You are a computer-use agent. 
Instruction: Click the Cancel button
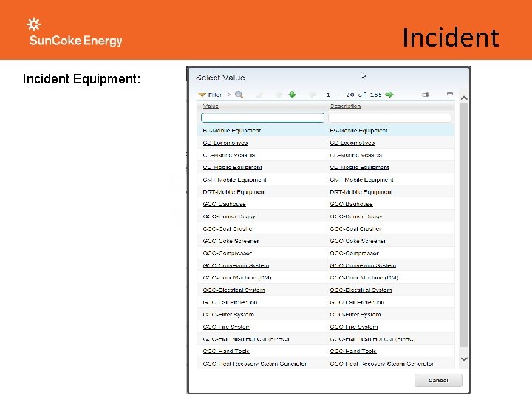click(x=438, y=381)
